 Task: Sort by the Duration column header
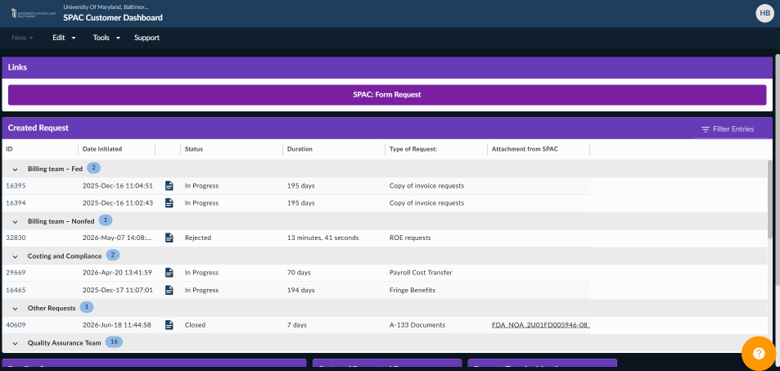coord(299,149)
